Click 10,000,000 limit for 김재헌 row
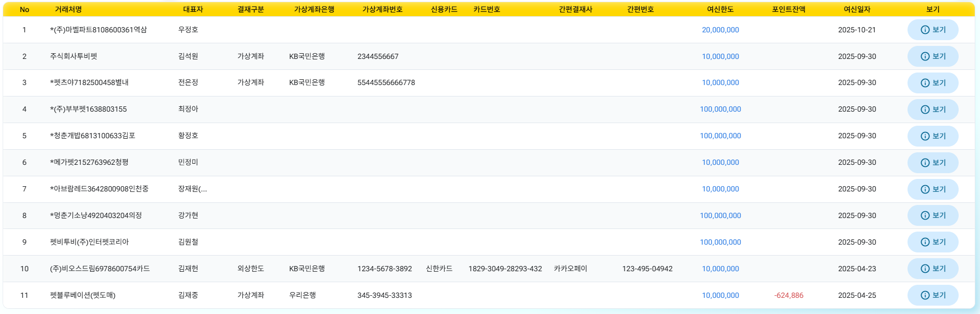This screenshot has height=314, width=980. pos(720,269)
